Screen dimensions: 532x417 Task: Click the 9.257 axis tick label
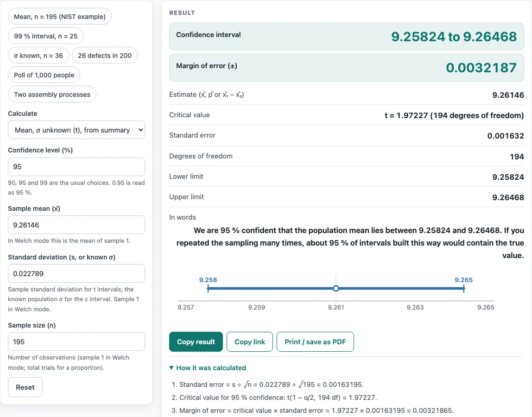point(186,307)
